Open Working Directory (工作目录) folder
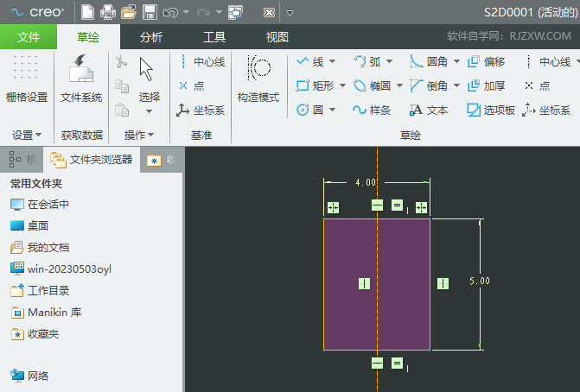Image resolution: width=580 pixels, height=392 pixels. (x=48, y=291)
